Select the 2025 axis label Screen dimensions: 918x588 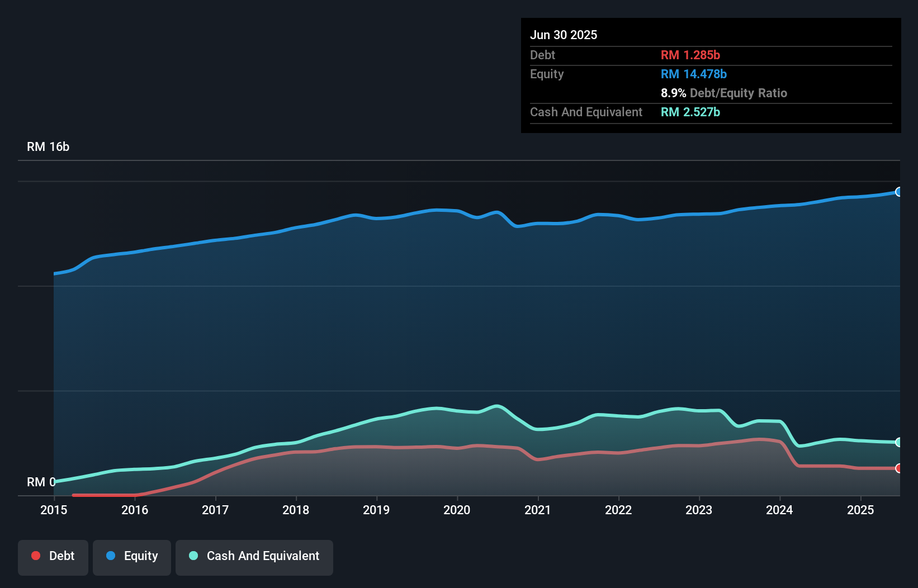tap(860, 510)
